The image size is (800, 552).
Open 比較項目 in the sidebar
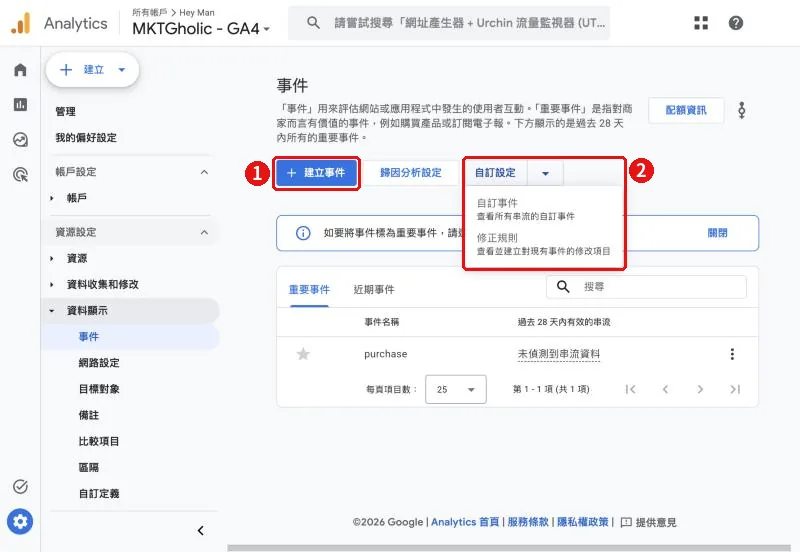click(99, 441)
